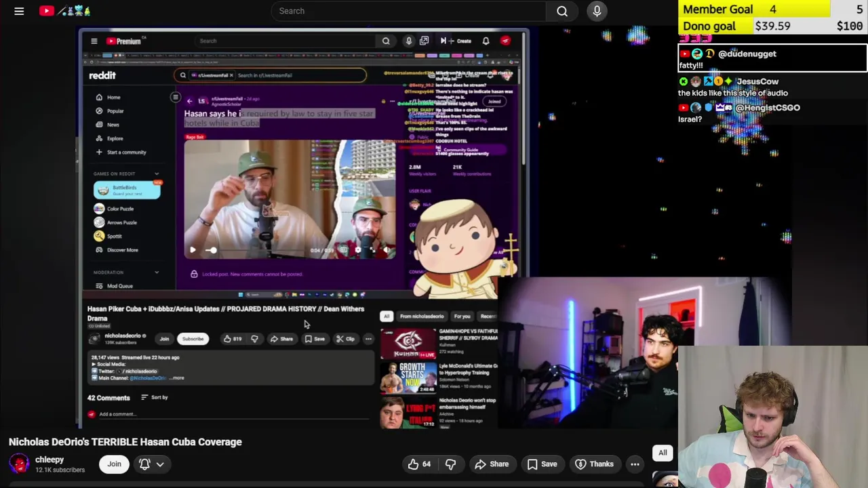868x488 pixels.
Task: Open the chleepy channel name link
Action: click(50, 460)
